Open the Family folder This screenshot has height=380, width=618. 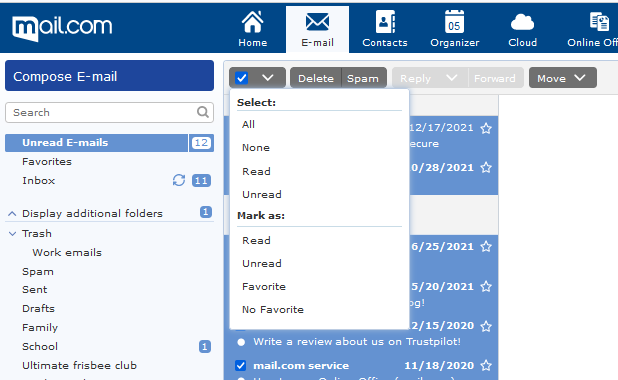40,328
